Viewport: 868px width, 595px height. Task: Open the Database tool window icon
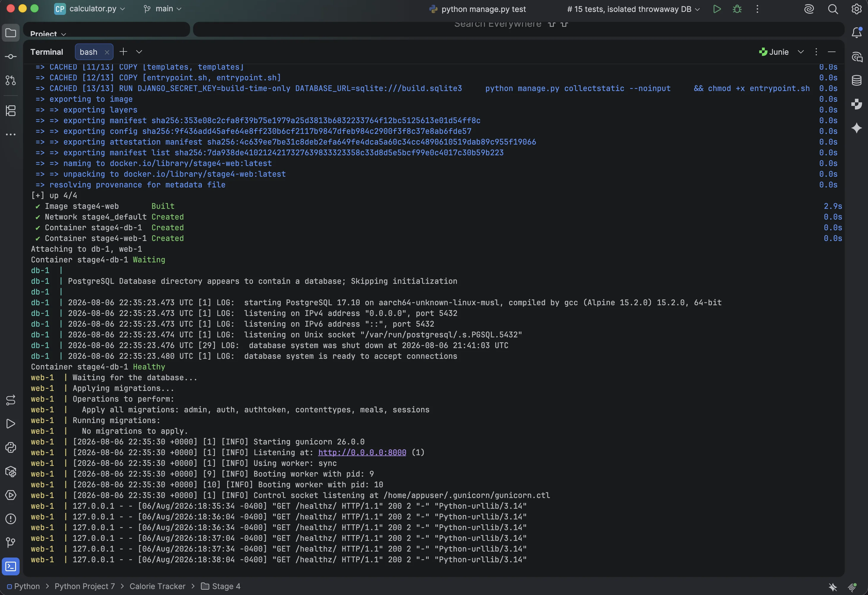point(857,80)
